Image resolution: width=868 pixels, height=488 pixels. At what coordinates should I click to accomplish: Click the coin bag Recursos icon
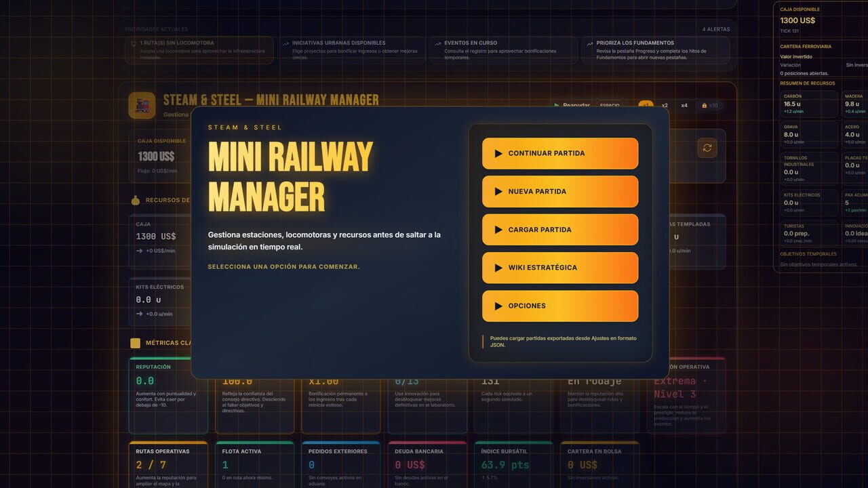point(135,200)
